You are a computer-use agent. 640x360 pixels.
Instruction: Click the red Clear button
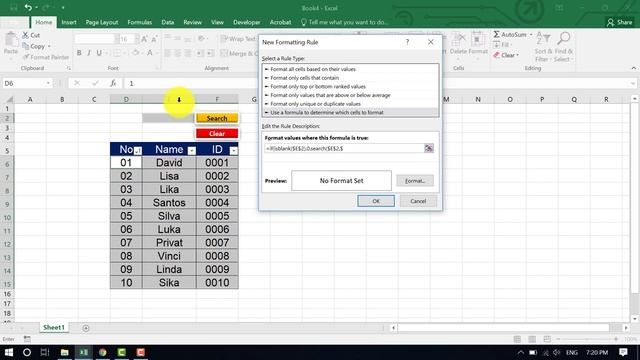point(217,133)
